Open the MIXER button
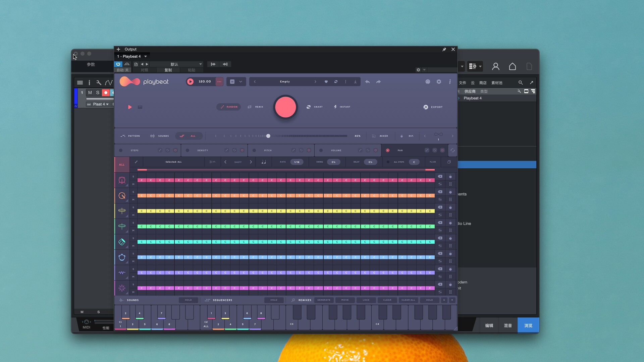The image size is (644, 362). coord(380,136)
